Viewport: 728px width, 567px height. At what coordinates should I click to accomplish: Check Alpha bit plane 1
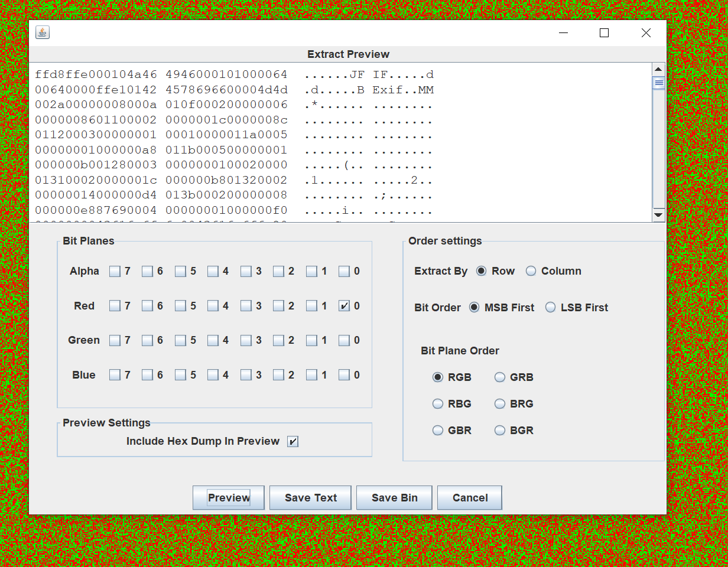[x=312, y=272]
